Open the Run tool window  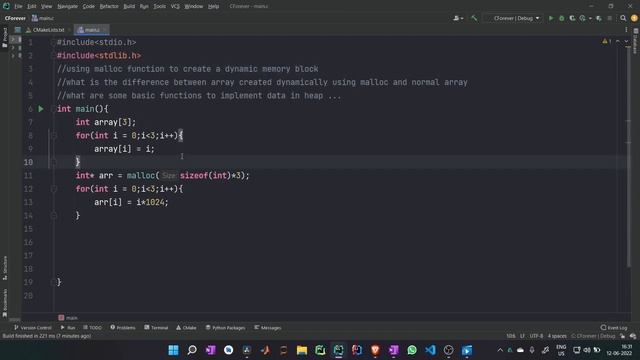click(x=68, y=328)
